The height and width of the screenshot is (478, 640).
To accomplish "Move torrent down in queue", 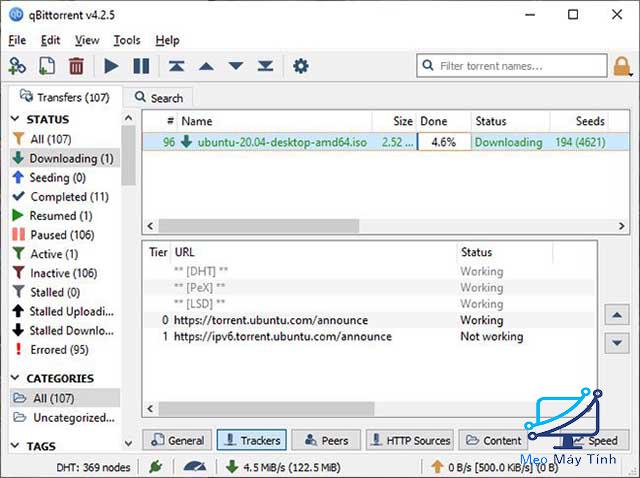I will point(236,66).
